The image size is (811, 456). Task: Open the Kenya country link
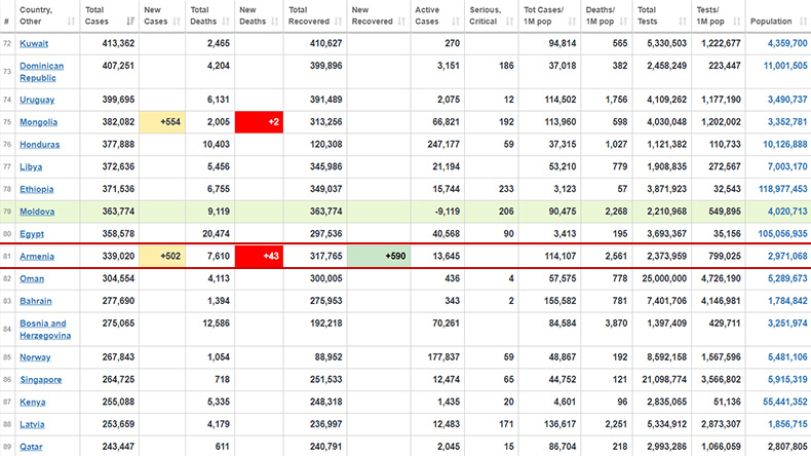(x=32, y=402)
